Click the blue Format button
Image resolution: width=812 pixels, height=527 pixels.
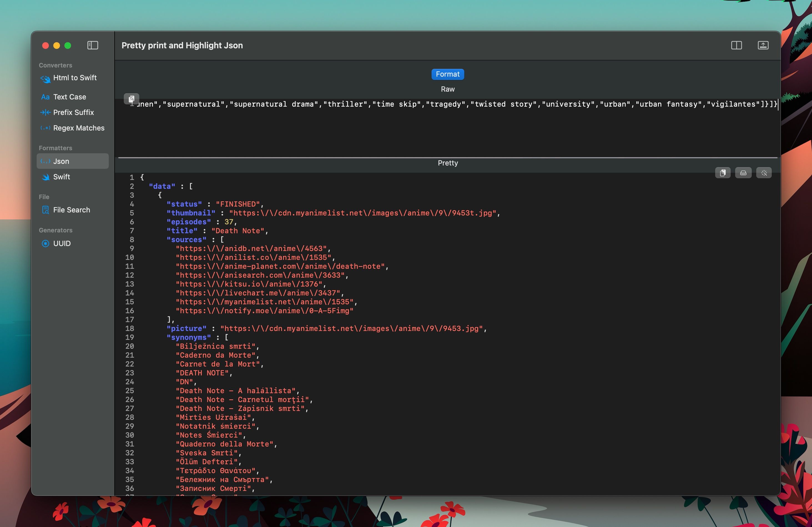(x=448, y=74)
